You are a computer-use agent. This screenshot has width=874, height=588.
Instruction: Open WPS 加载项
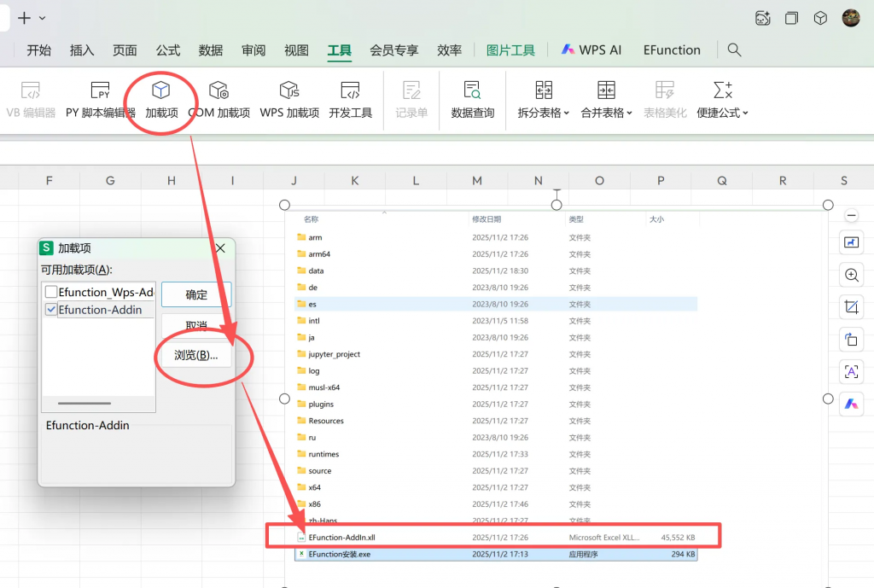289,96
